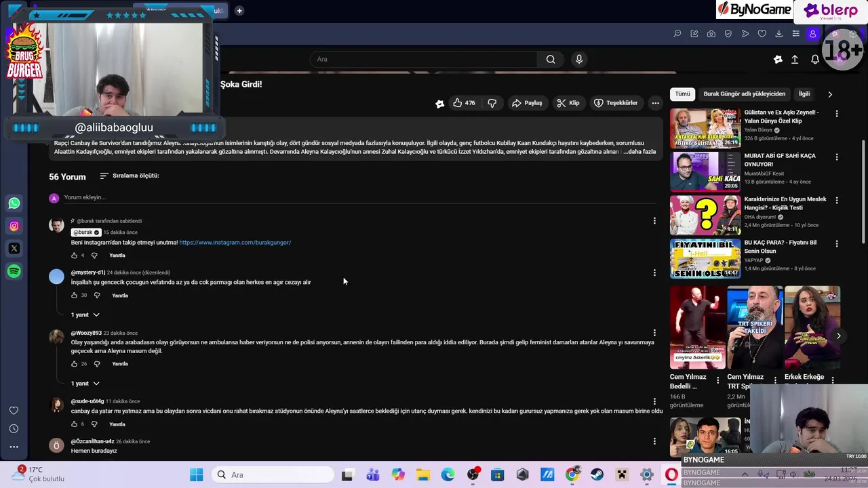Open the Minecraft taskbar icon
The height and width of the screenshot is (488, 868).
[x=622, y=475]
